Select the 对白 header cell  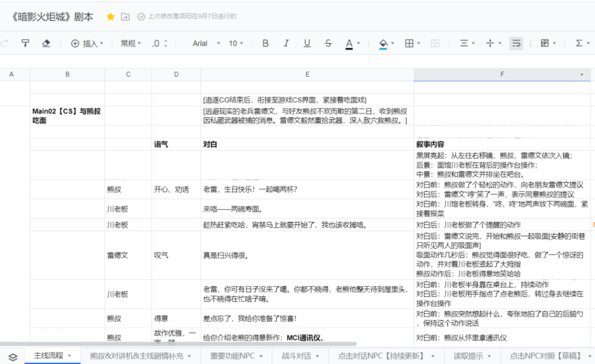pyautogui.click(x=307, y=144)
